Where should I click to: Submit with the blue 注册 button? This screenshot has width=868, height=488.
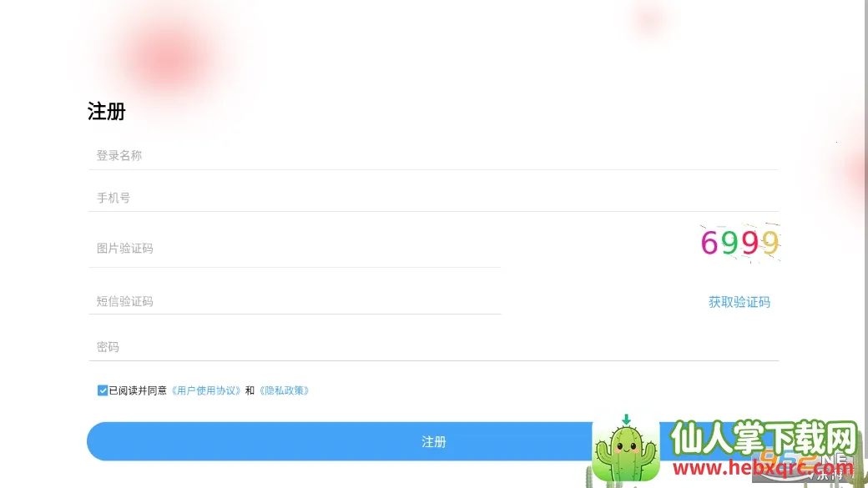433,441
